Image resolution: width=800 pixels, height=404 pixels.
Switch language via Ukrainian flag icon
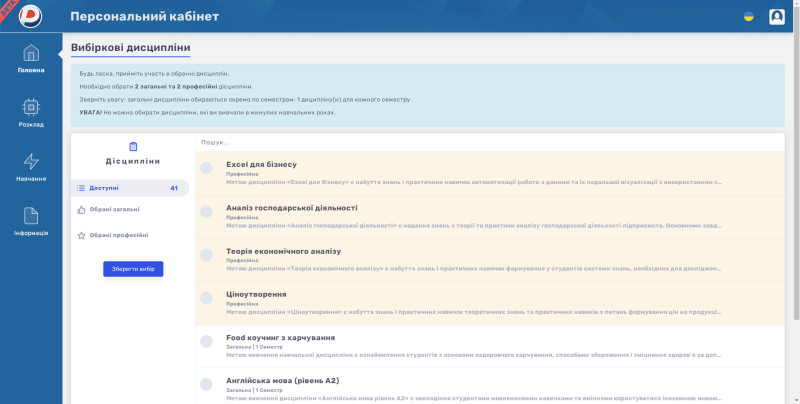point(748,17)
